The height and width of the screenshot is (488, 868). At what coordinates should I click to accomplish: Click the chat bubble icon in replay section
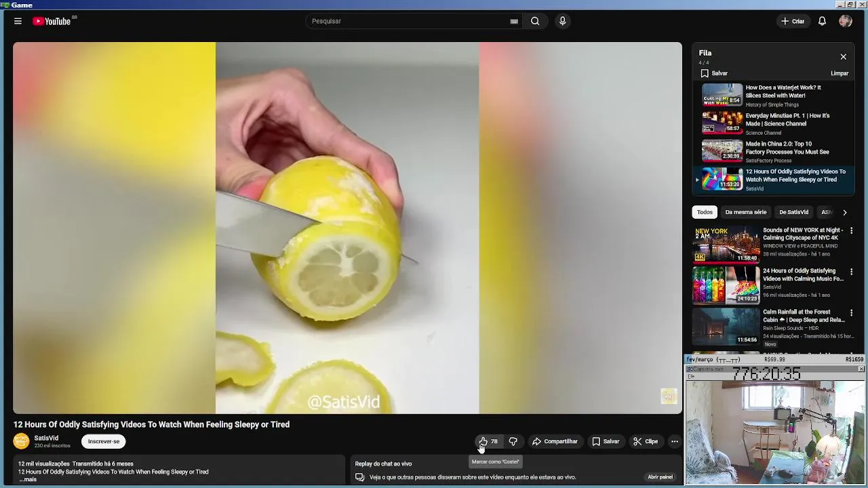tap(360, 477)
